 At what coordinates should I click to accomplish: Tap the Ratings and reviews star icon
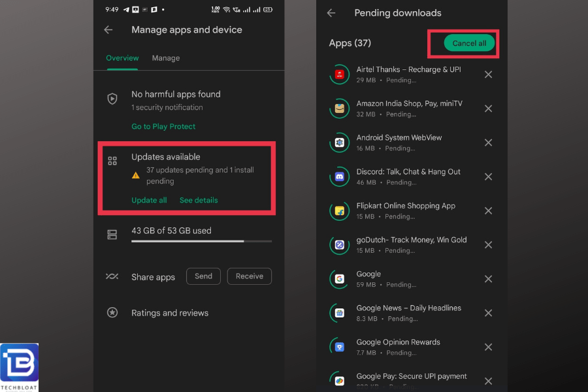(x=112, y=312)
